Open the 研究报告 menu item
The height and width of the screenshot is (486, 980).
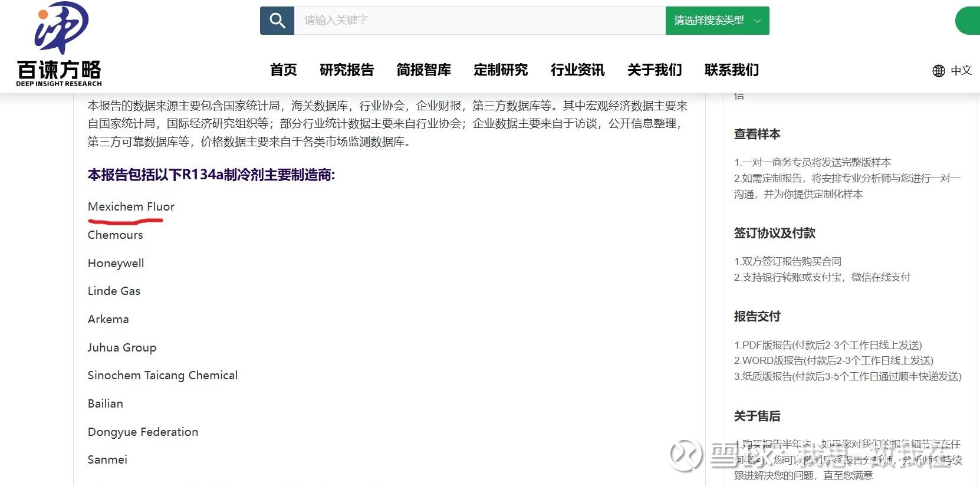coord(347,70)
